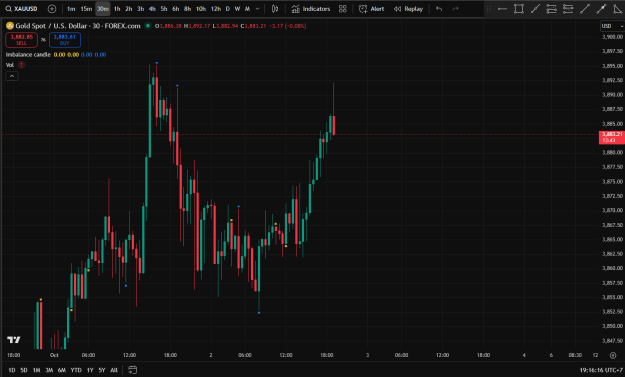Set date range to 5Y
The height and width of the screenshot is (377, 625).
(x=102, y=370)
